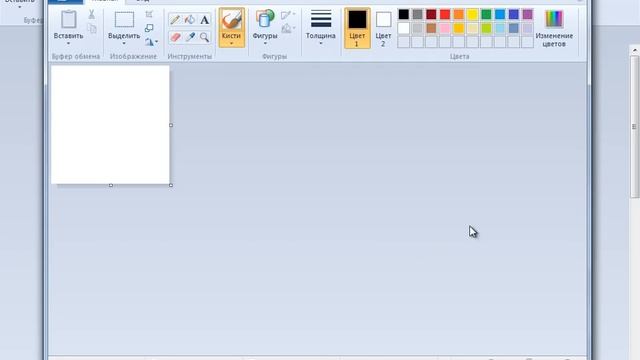Expand the Кисти brushes dropdown arrow

coord(231,44)
